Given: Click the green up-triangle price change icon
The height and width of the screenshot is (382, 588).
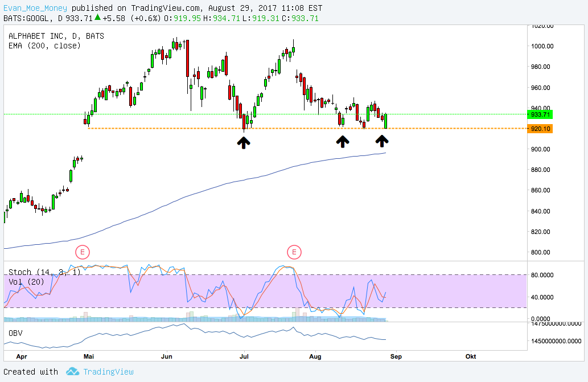Looking at the screenshot, I should click(97, 17).
